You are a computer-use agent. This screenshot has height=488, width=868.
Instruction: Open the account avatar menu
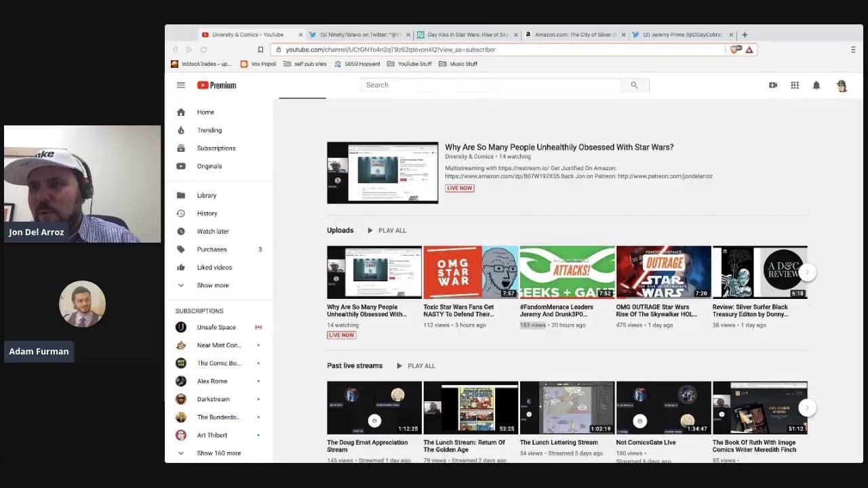pyautogui.click(x=842, y=85)
